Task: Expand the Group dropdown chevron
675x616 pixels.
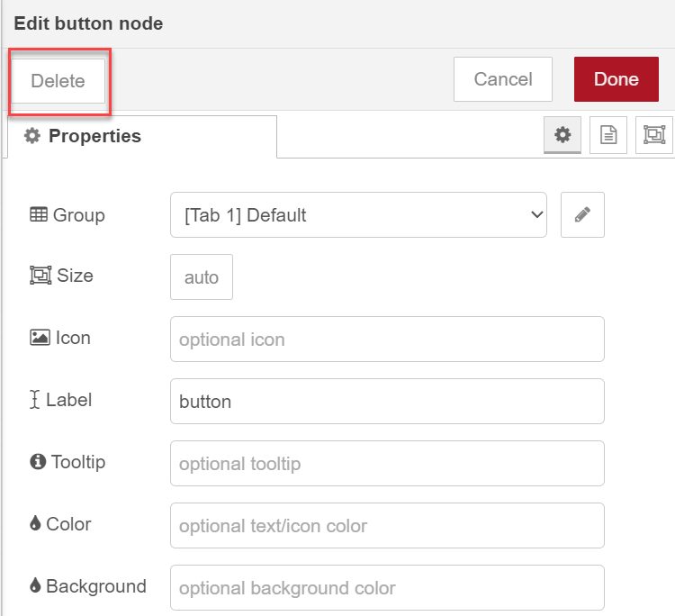Action: pyautogui.click(x=536, y=214)
